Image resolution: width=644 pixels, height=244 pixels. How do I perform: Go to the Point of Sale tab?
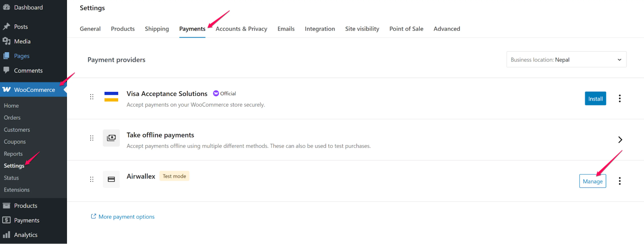[x=406, y=29]
